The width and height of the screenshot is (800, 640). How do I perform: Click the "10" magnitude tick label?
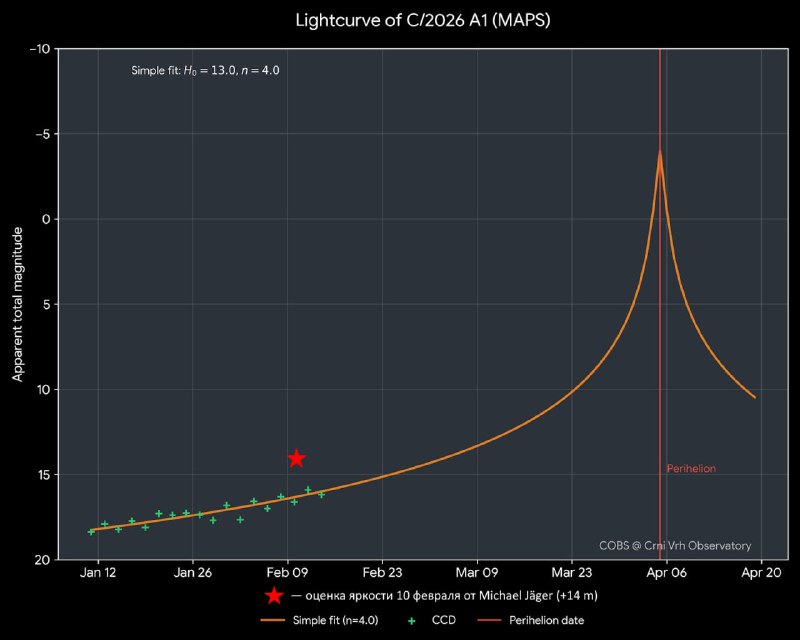pyautogui.click(x=43, y=390)
